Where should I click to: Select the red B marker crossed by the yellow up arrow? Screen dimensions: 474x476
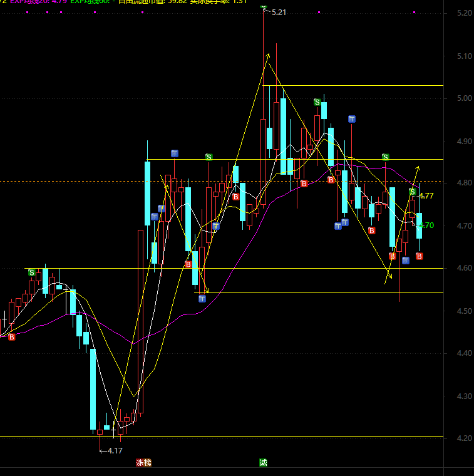393,257
